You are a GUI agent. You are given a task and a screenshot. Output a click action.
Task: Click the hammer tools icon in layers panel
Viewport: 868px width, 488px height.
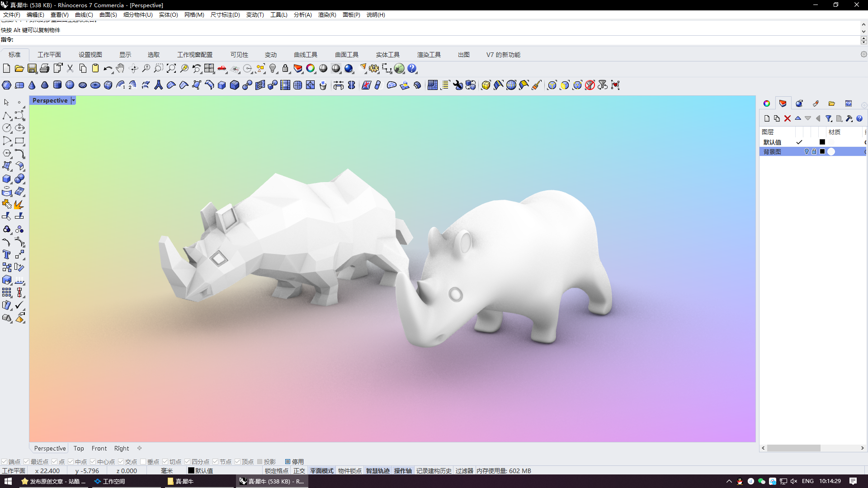tap(849, 118)
